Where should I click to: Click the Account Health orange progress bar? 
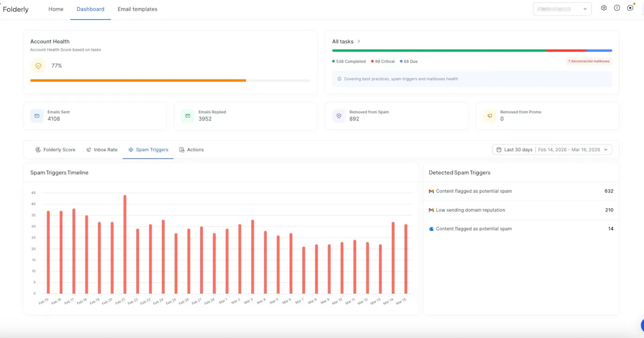click(138, 80)
